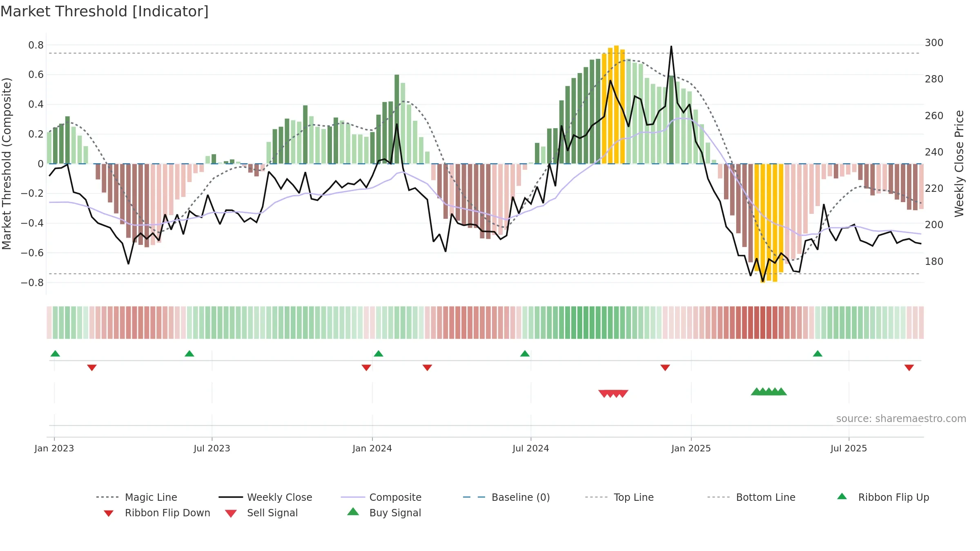This screenshot has width=980, height=551.
Task: Click the −0.8 tick on left axis
Action: 32,282
